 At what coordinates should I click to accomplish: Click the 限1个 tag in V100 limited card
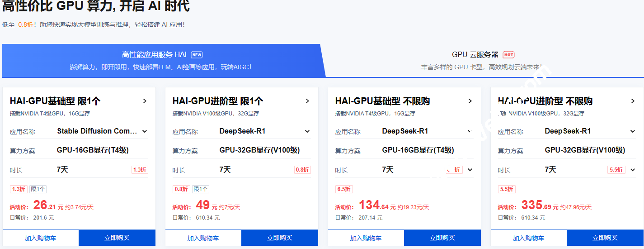pyautogui.click(x=201, y=189)
